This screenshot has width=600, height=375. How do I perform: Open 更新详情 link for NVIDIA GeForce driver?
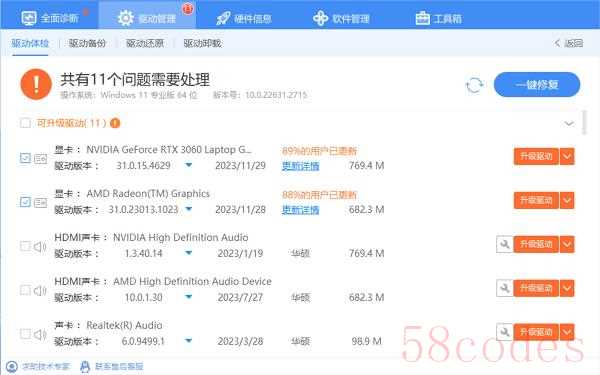pos(300,166)
